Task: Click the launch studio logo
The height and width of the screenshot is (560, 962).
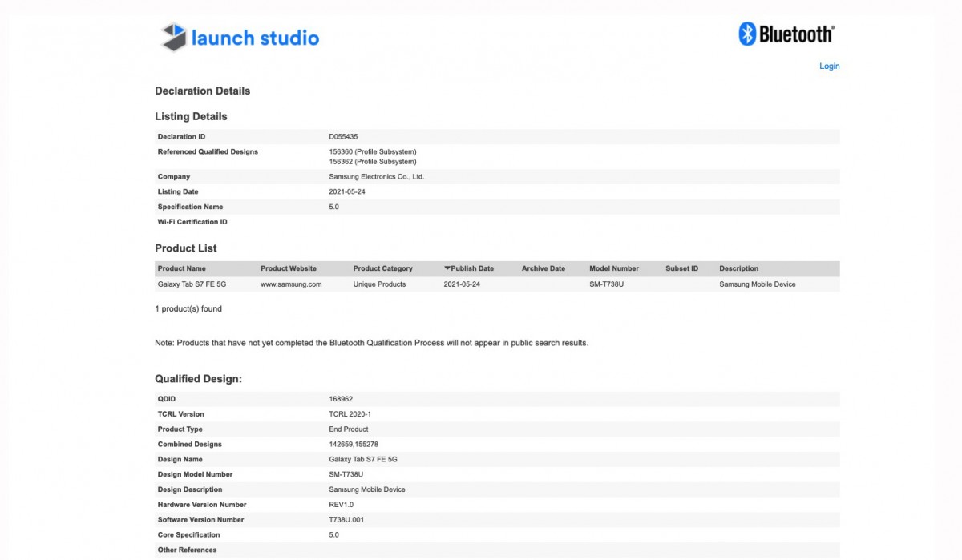Action: 240,38
